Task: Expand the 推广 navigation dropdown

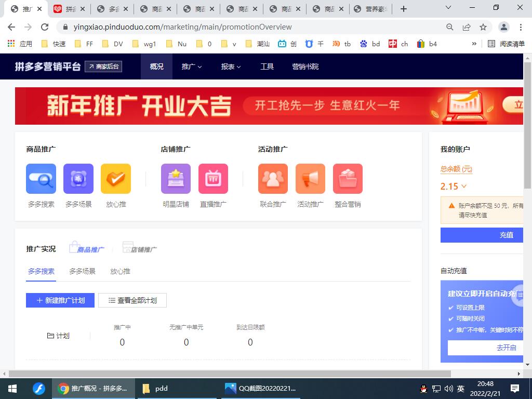Action: pos(191,66)
